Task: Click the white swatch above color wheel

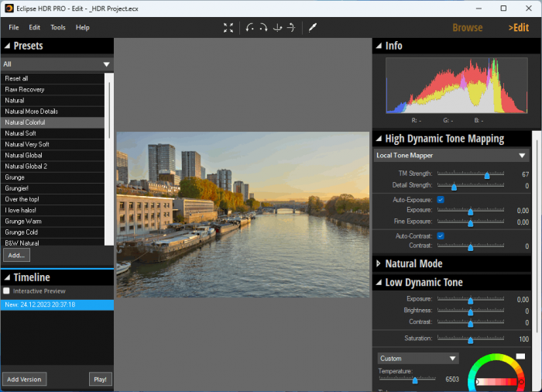Action: [520, 356]
